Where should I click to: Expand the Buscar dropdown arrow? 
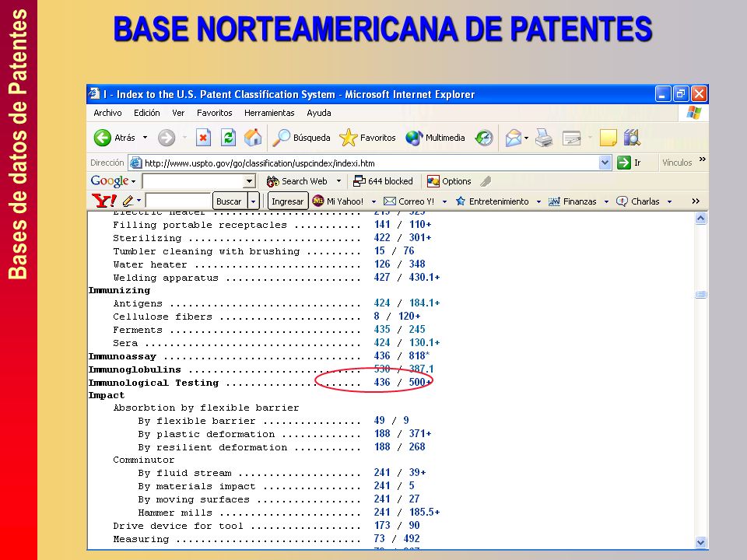click(254, 201)
